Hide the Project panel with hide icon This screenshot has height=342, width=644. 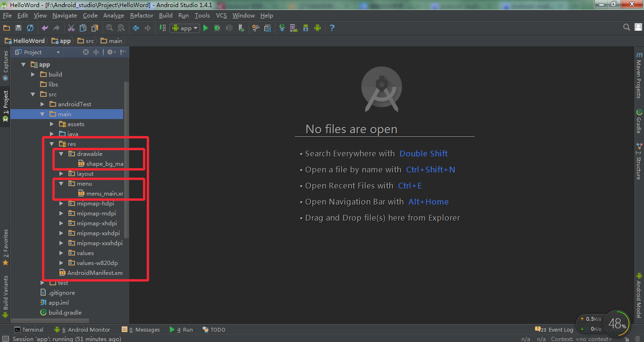click(x=123, y=52)
